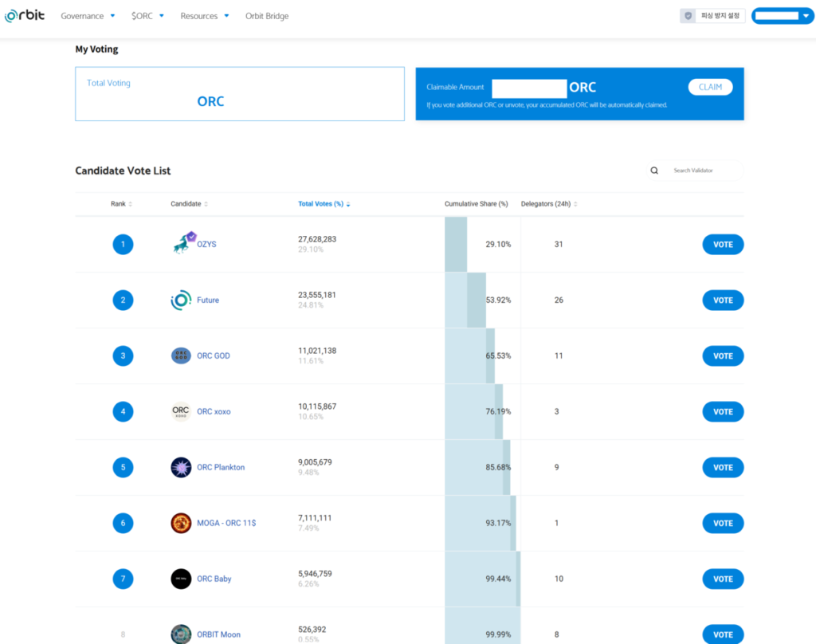The height and width of the screenshot is (644, 816).
Task: Open the ORC GOD candidate link
Action: (214, 355)
